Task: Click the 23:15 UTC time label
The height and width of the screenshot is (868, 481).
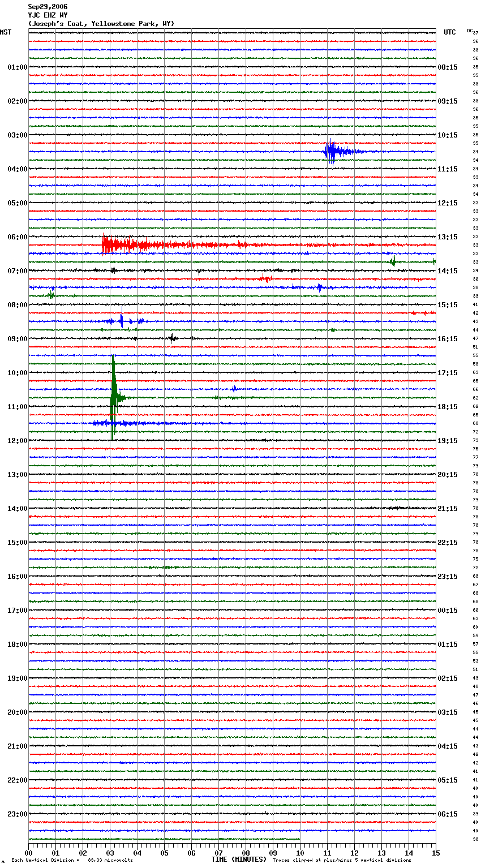Action: (x=448, y=577)
